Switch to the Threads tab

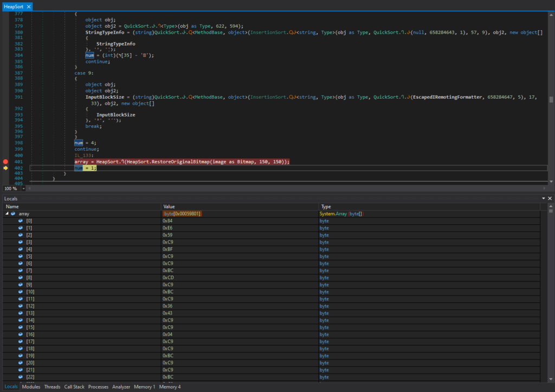(52, 387)
